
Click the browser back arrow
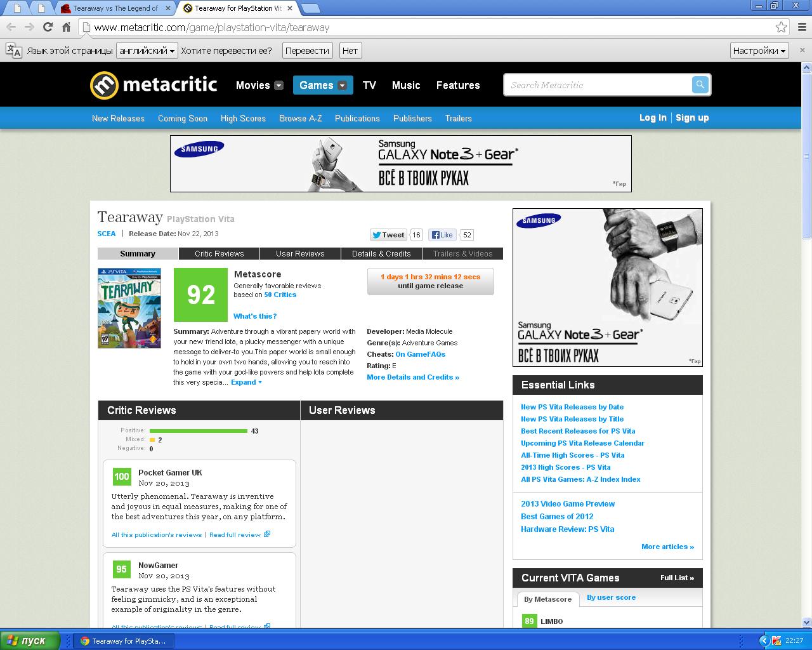11,27
